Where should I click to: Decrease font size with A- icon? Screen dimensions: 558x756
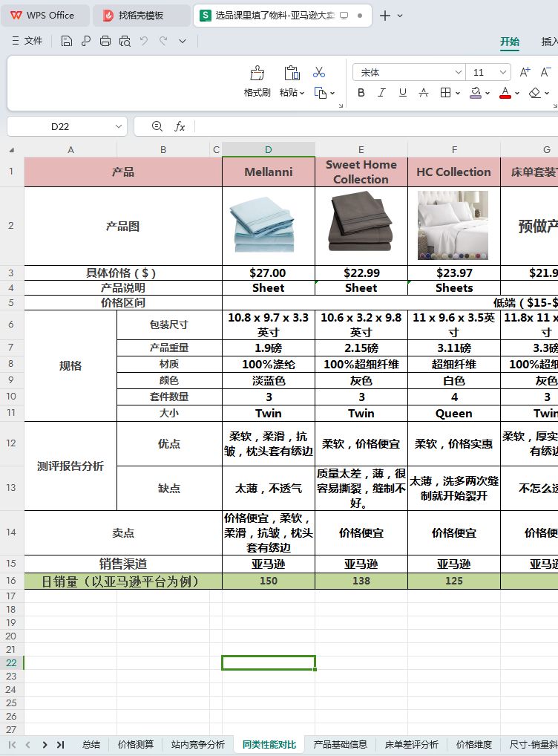point(545,72)
